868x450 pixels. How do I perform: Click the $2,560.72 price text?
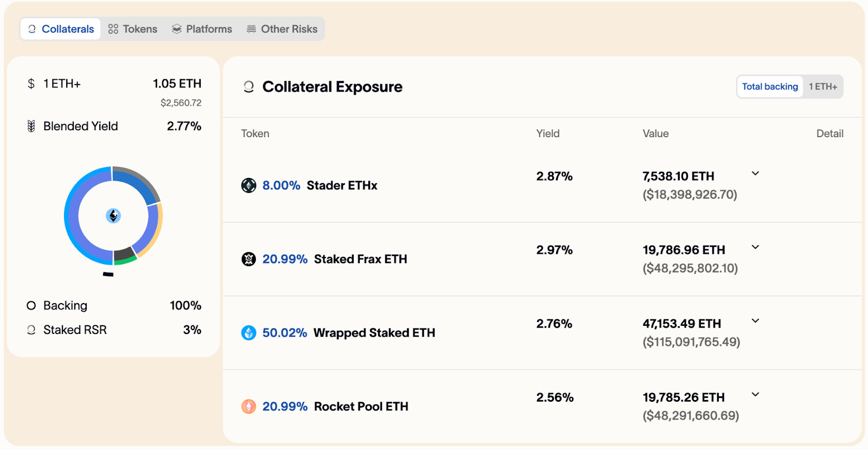click(x=181, y=102)
